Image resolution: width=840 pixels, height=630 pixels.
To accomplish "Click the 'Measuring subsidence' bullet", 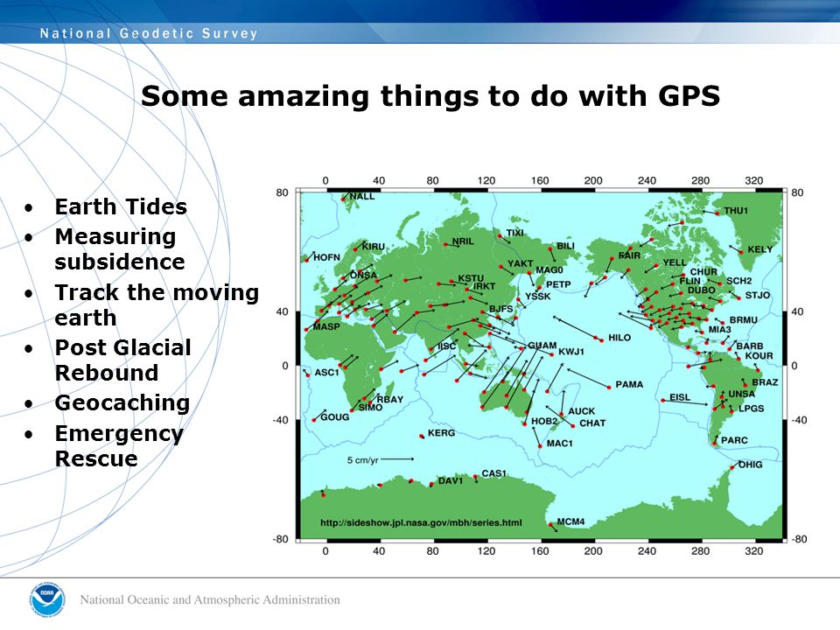I will [120, 249].
